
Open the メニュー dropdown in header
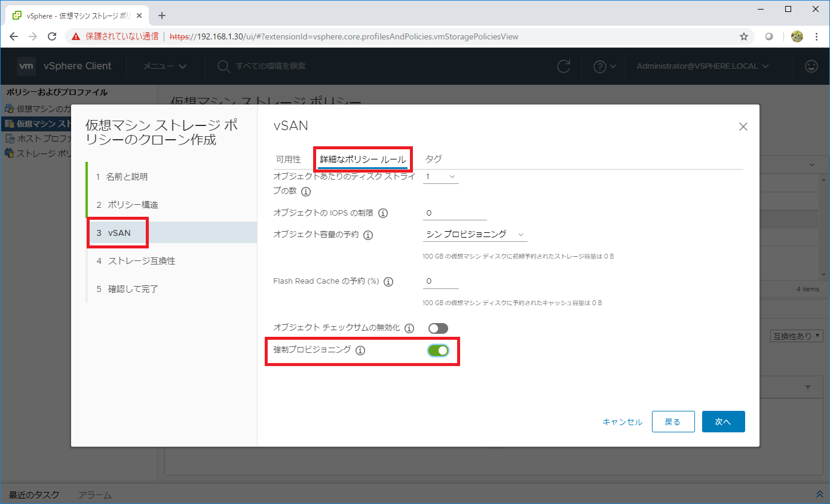[165, 66]
